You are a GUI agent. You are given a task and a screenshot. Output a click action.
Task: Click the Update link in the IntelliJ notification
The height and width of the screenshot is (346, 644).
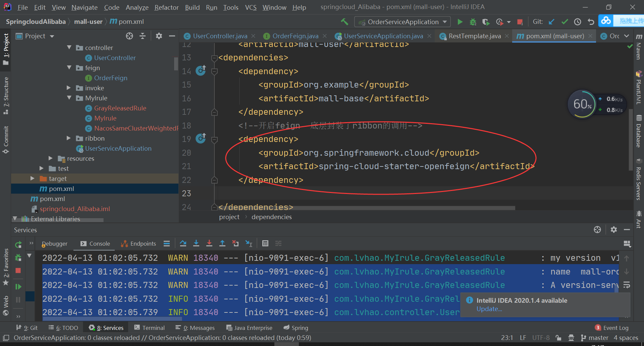pos(489,309)
